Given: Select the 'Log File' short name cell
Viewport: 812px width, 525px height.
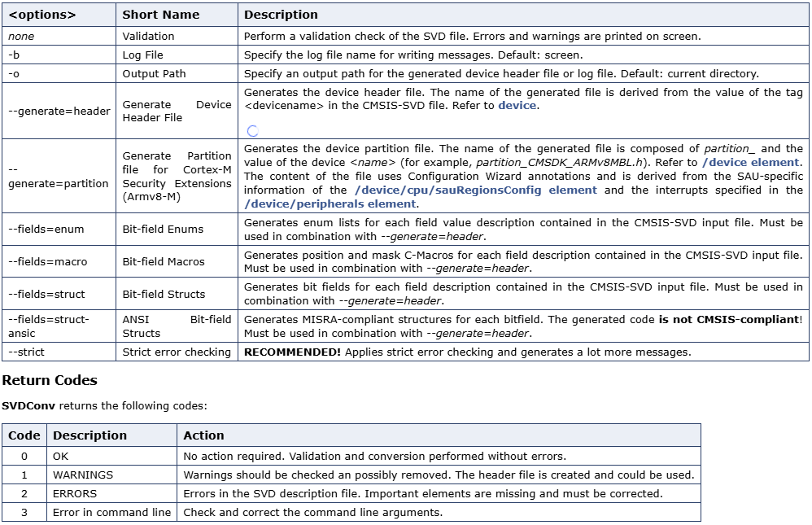Looking at the screenshot, I should [x=142, y=55].
